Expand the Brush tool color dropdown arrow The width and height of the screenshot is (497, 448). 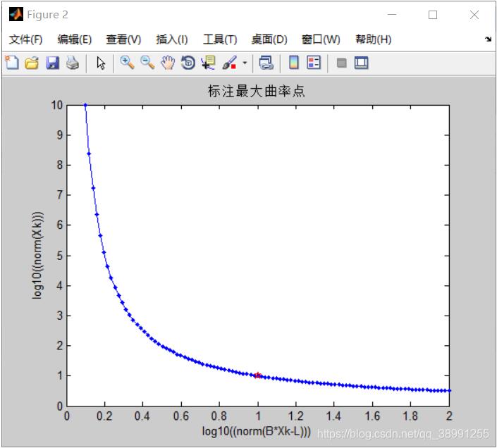click(245, 63)
